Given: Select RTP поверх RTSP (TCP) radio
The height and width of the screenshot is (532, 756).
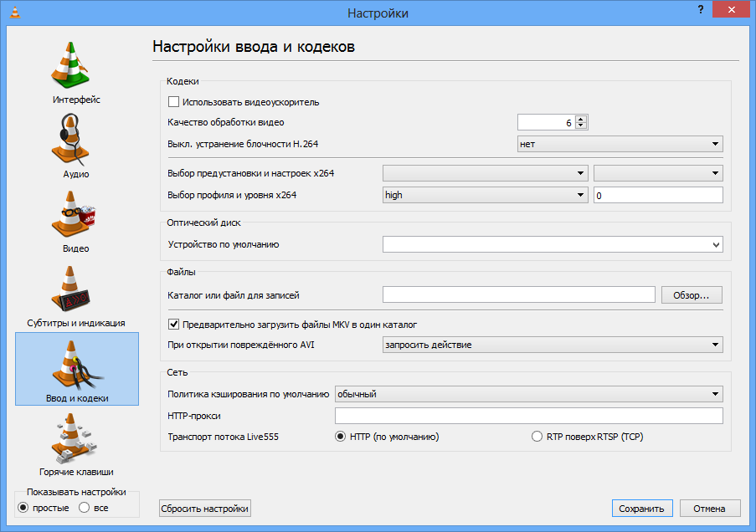Looking at the screenshot, I should click(537, 437).
